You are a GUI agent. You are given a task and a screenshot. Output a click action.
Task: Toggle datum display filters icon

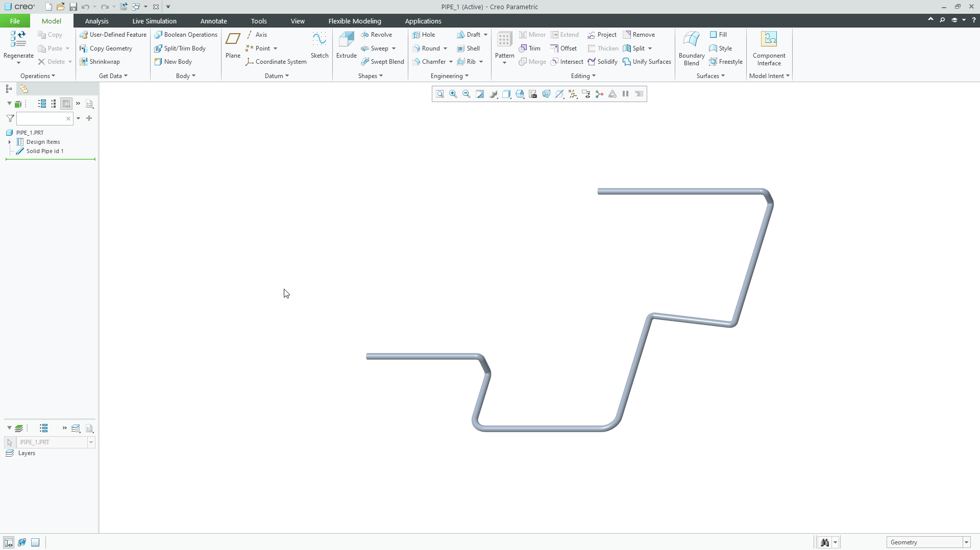573,94
